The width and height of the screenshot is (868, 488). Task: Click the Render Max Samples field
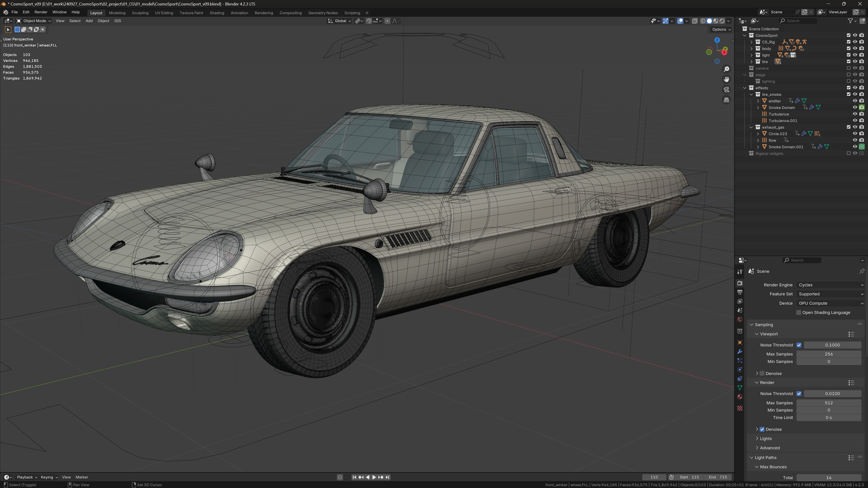(x=829, y=403)
